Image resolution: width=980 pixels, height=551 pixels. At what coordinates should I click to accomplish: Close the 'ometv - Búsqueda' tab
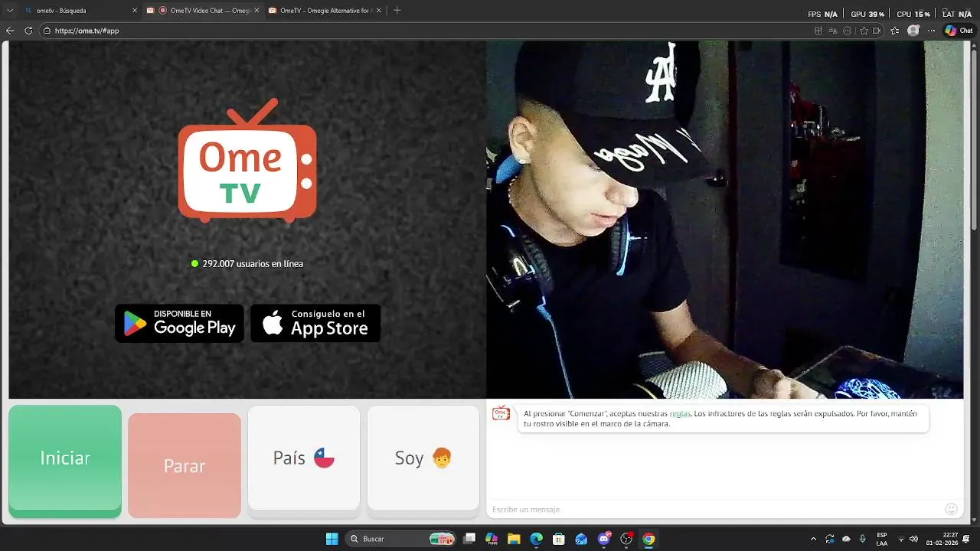coord(135,11)
